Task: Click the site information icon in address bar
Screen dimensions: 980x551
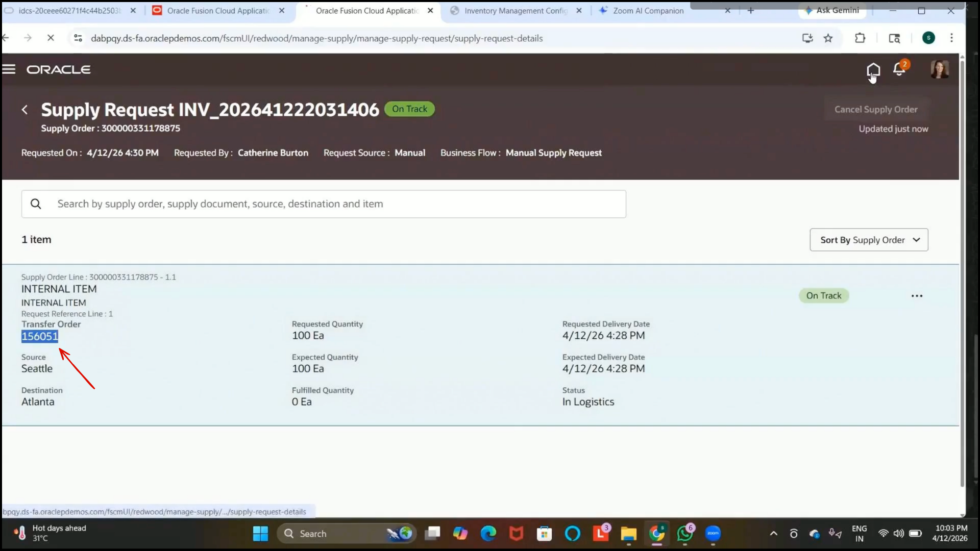Action: coord(78,38)
